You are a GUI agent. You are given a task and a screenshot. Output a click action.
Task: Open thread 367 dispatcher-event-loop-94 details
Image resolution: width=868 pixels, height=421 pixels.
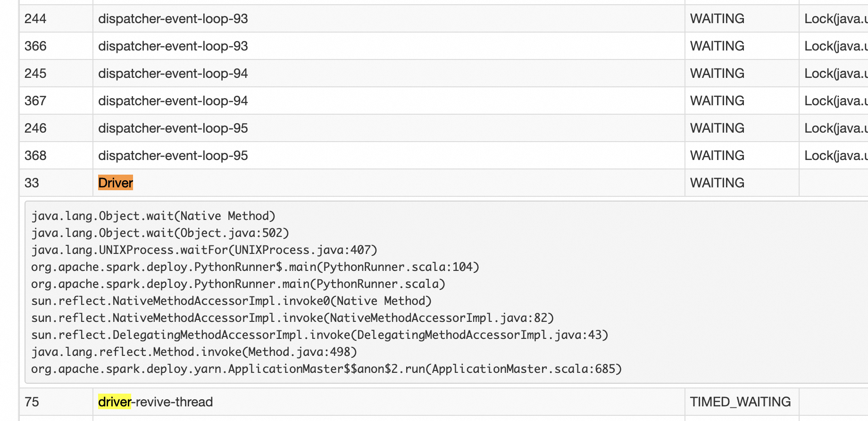(443, 101)
